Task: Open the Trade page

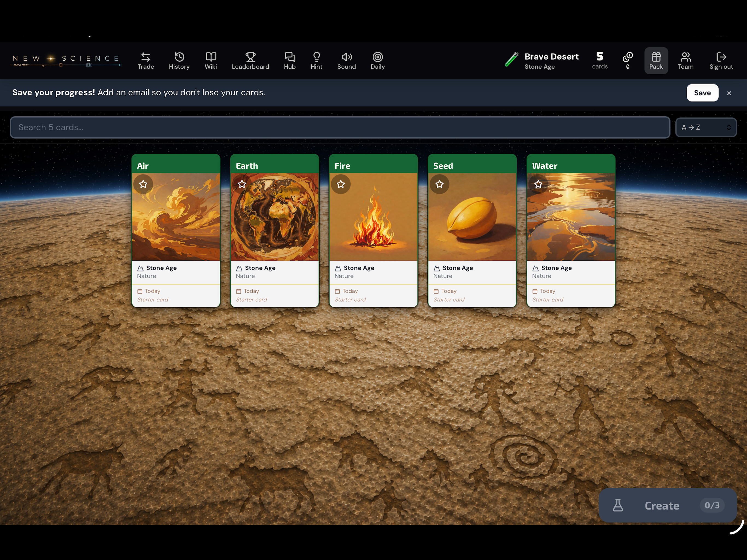Action: 145,61
